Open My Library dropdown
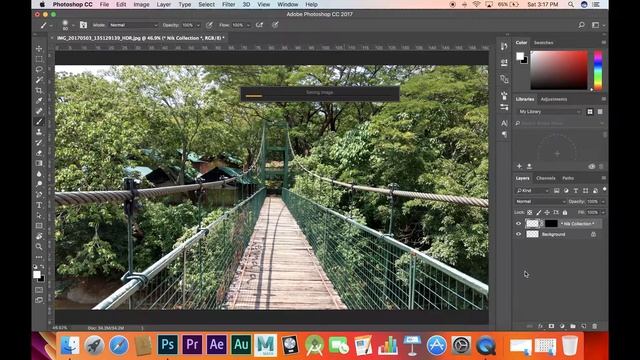This screenshot has height=360, width=640. (x=549, y=111)
